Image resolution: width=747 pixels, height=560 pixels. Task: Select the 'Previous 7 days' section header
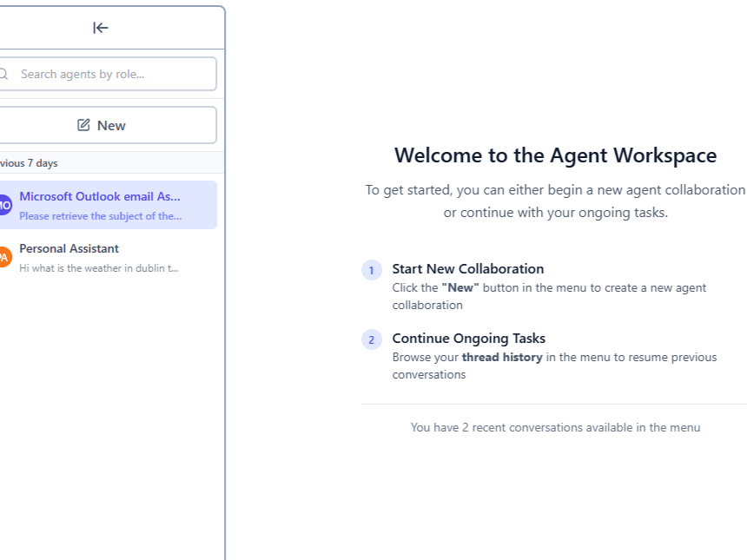tap(30, 163)
